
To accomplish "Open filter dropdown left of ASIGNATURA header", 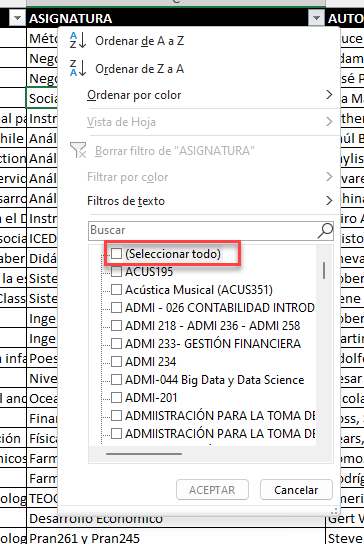I will 17,17.
